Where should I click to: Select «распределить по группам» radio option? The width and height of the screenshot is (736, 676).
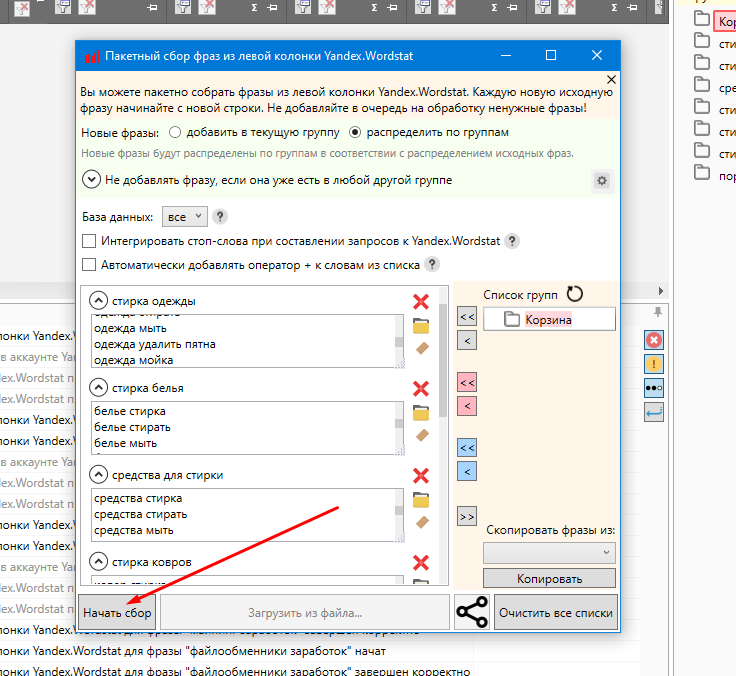coord(355,132)
